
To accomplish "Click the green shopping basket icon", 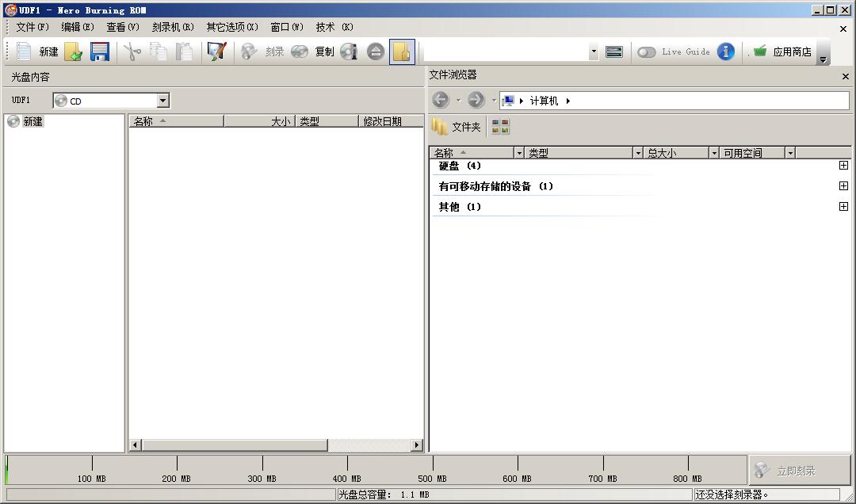I will click(x=760, y=52).
